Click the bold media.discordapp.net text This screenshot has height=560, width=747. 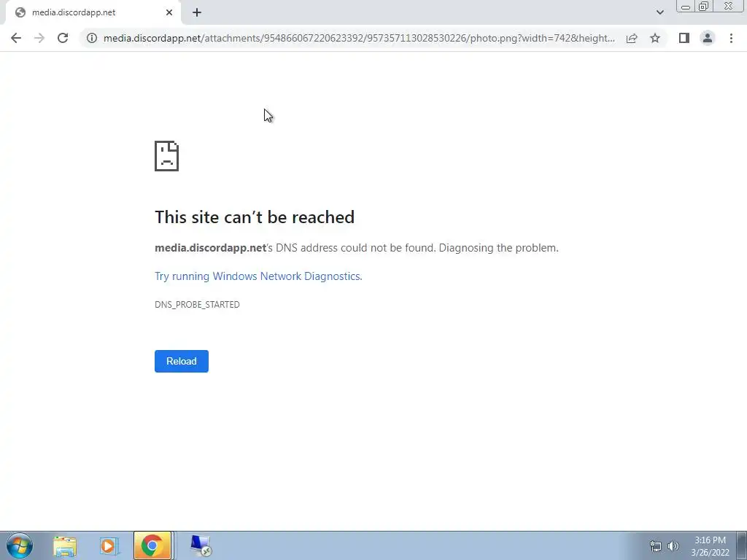tap(211, 248)
